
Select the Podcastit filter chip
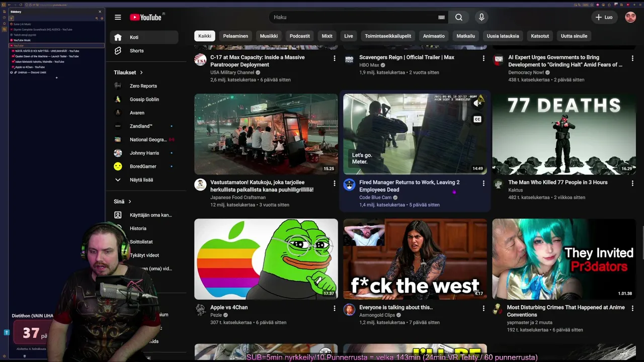pos(299,36)
